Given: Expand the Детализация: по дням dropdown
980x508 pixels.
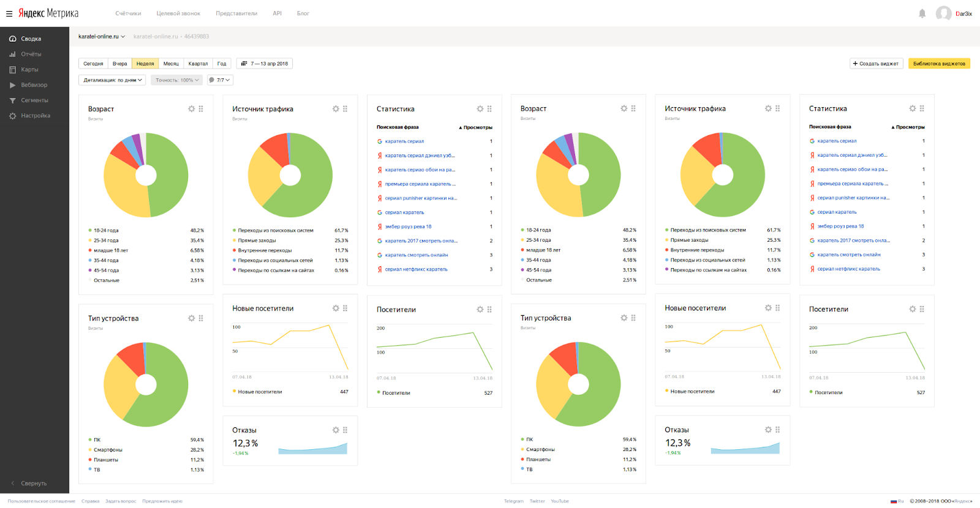Looking at the screenshot, I should 112,80.
